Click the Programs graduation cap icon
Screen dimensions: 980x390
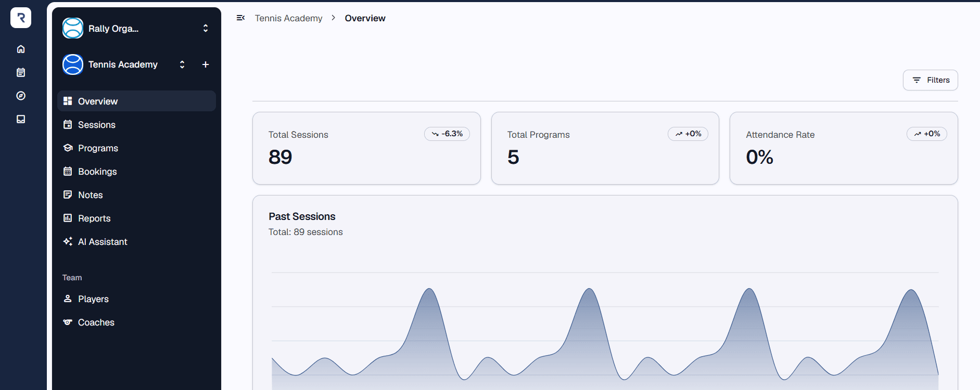pyautogui.click(x=68, y=148)
